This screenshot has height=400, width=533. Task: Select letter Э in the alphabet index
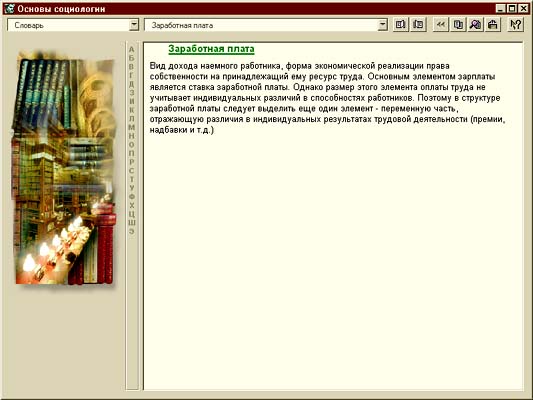(x=132, y=231)
